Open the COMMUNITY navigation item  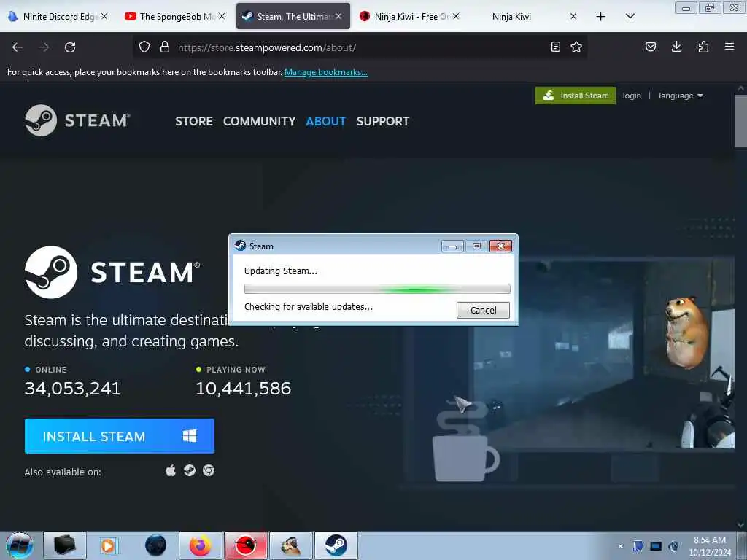click(259, 122)
